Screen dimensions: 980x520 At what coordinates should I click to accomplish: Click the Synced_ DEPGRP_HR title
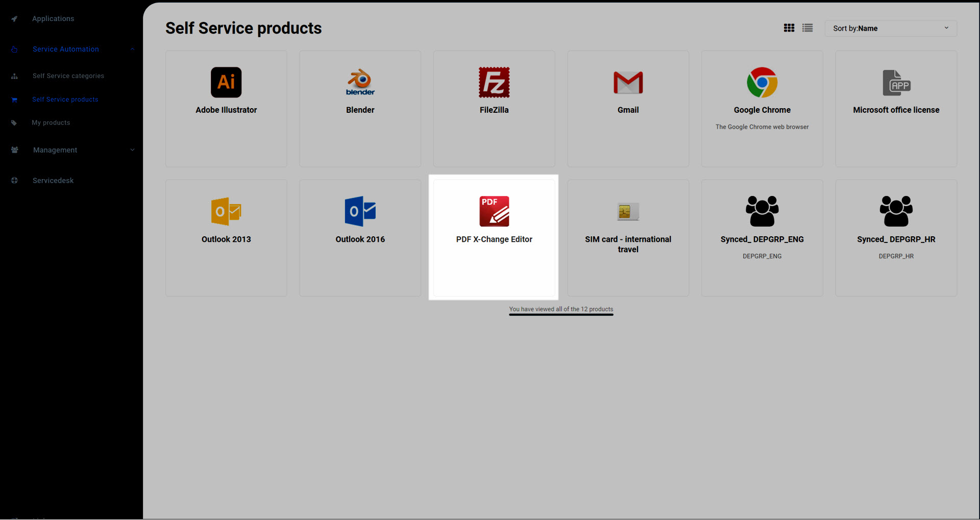click(896, 239)
